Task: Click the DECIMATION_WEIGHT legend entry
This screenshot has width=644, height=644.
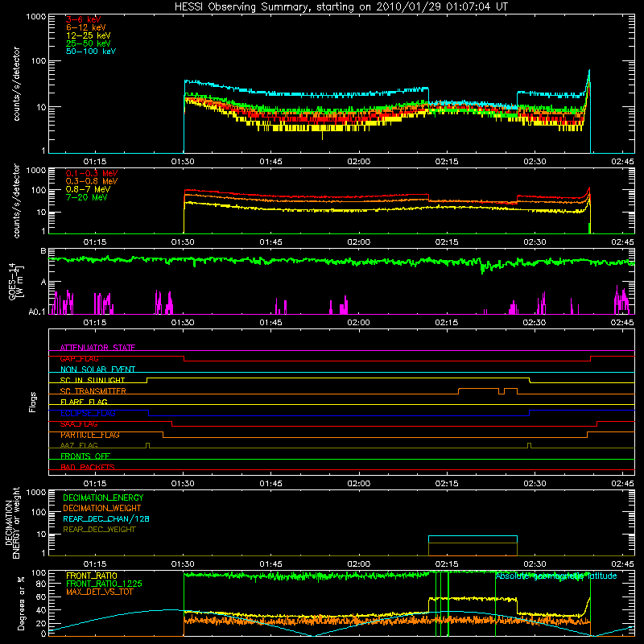Action: [x=102, y=509]
